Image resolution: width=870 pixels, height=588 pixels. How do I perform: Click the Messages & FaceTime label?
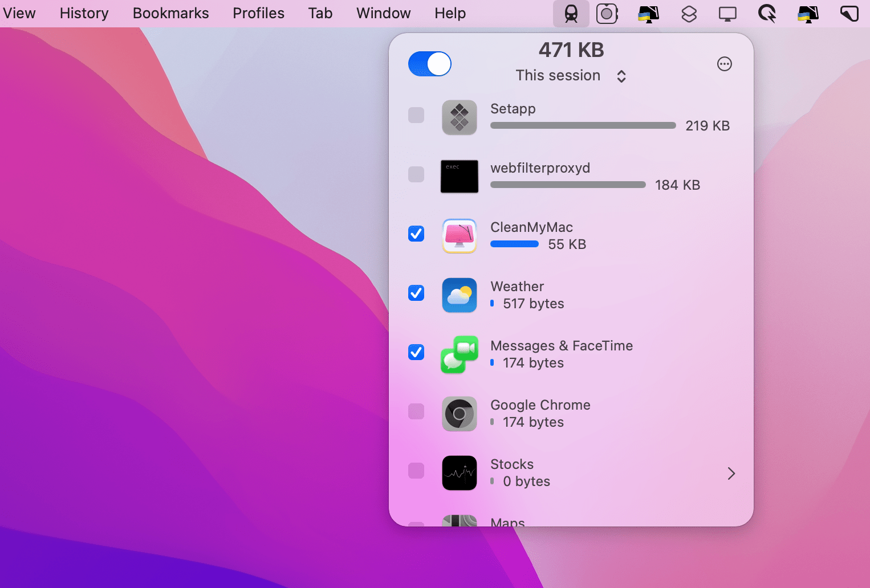point(561,345)
